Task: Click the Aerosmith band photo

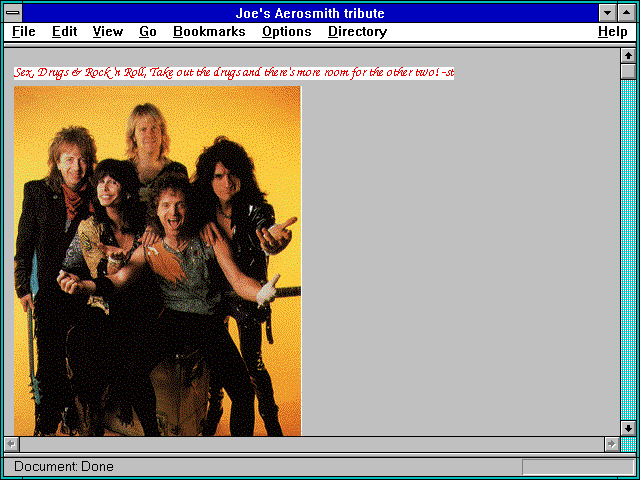Action: (158, 261)
